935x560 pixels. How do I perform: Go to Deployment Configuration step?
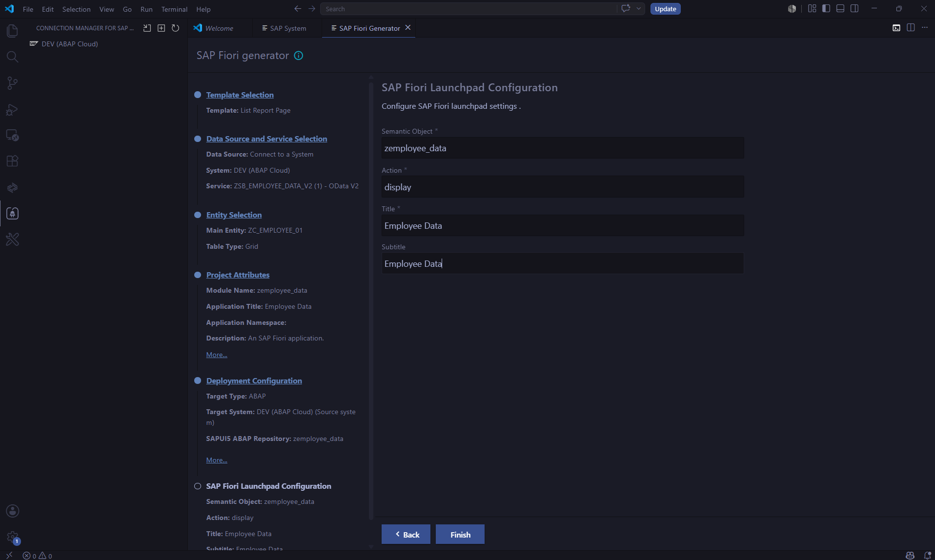click(x=254, y=380)
